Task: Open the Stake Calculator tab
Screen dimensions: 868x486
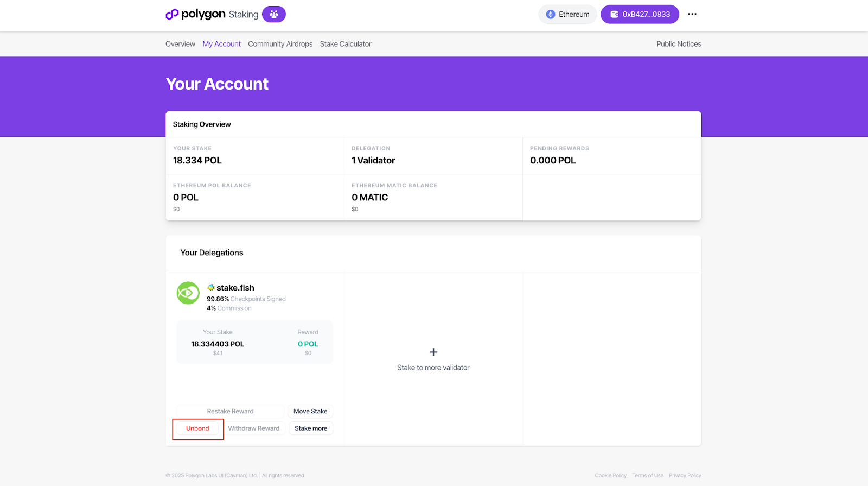Action: (346, 44)
